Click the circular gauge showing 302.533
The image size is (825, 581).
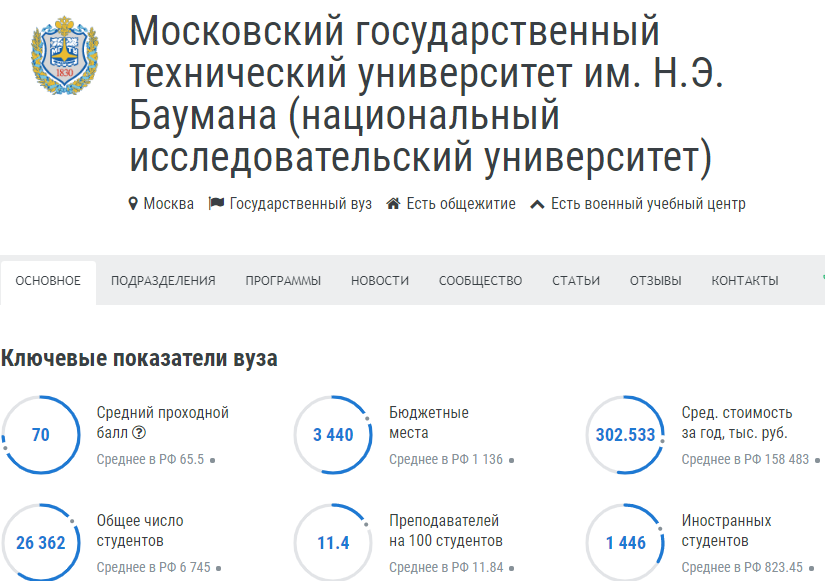click(x=626, y=435)
